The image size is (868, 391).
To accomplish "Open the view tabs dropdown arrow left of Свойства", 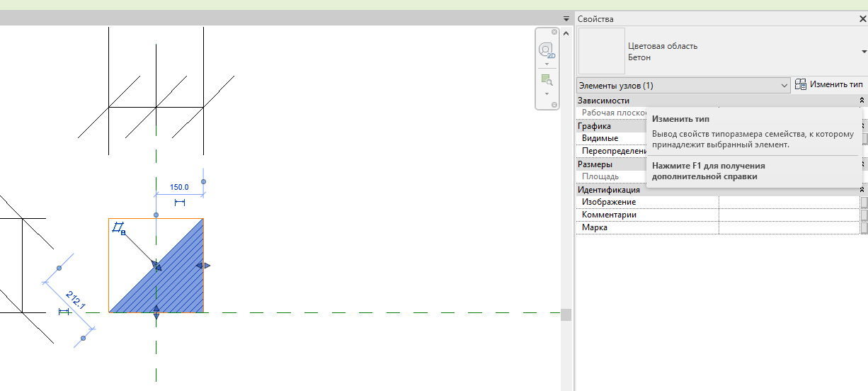I will [x=566, y=18].
